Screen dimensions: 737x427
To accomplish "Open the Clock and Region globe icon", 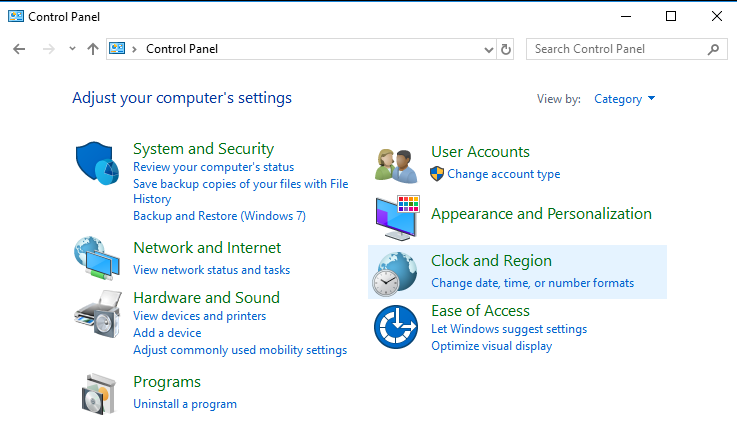I will click(395, 274).
